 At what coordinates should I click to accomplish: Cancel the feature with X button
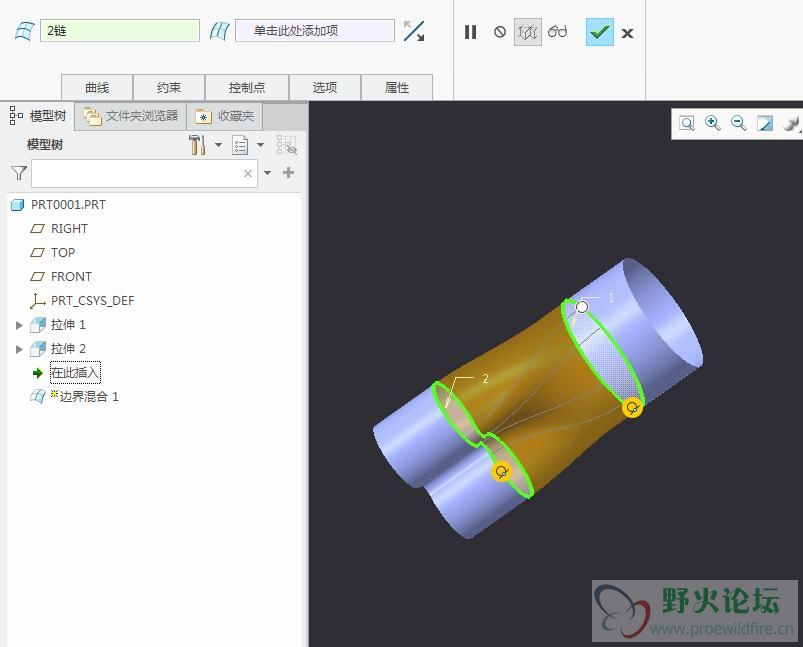(x=627, y=33)
